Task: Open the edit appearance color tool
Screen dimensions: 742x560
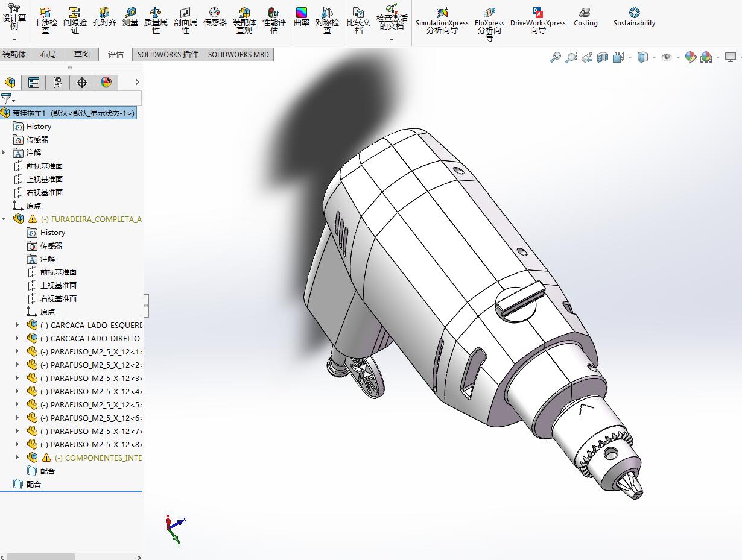Action: (x=691, y=57)
